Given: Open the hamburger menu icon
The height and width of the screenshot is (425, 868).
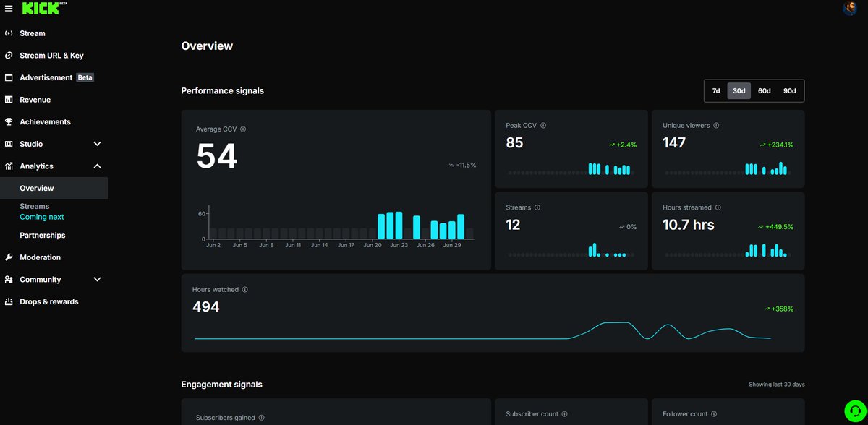Looking at the screenshot, I should coord(9,9).
